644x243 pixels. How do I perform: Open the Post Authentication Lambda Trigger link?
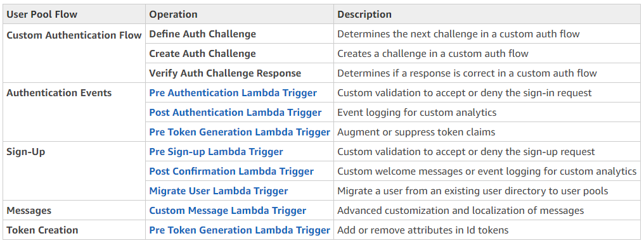(x=235, y=113)
